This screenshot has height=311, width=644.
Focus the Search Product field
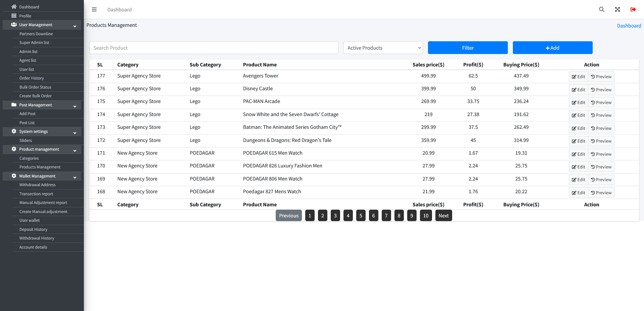pos(214,48)
